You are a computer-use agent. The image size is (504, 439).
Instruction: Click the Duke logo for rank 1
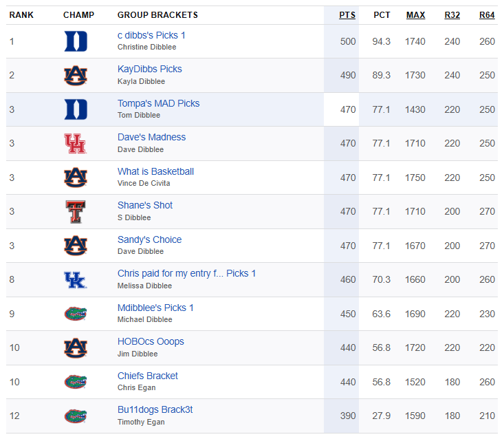pyautogui.click(x=76, y=41)
